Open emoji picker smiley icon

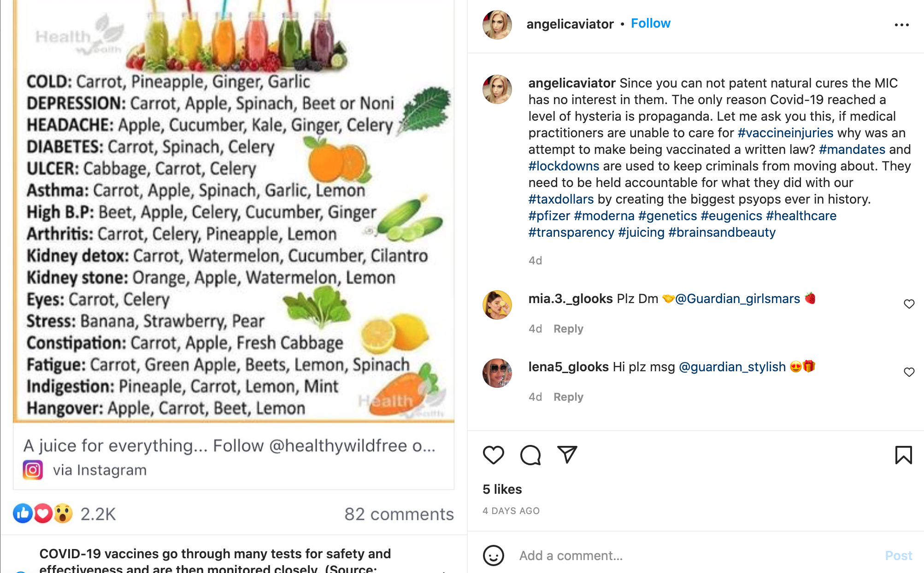[493, 555]
